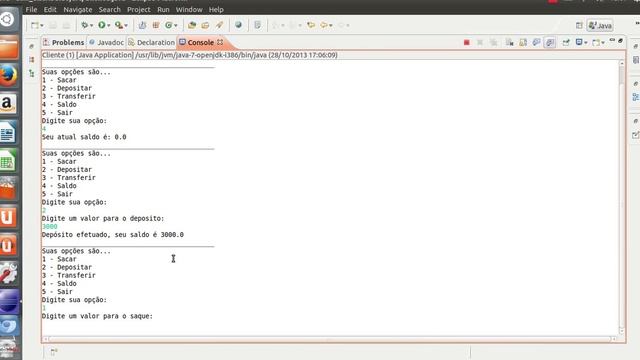Toggle Scroll Lock in the console toolbar
Screen dimensions: 640x360
coord(523,42)
